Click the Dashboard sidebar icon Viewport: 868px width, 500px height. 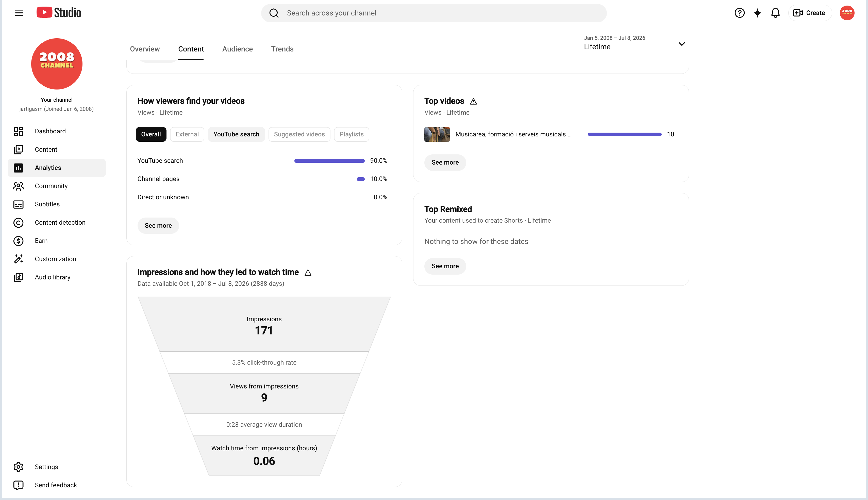click(x=18, y=131)
